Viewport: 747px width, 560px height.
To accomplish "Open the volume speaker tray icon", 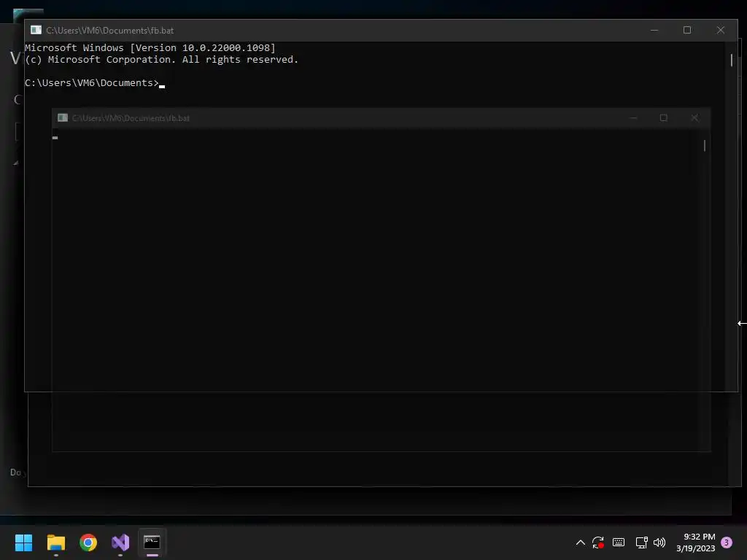I will click(659, 542).
